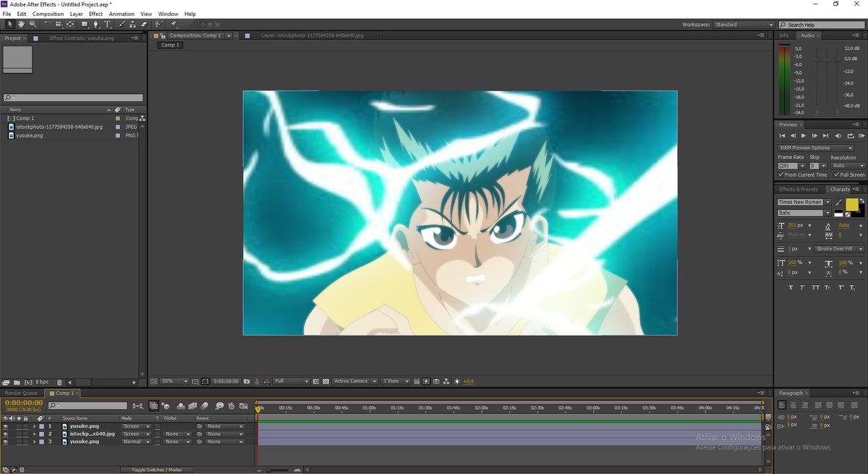Switch to the Audio panel tab
Image resolution: width=868 pixels, height=474 pixels.
point(808,35)
